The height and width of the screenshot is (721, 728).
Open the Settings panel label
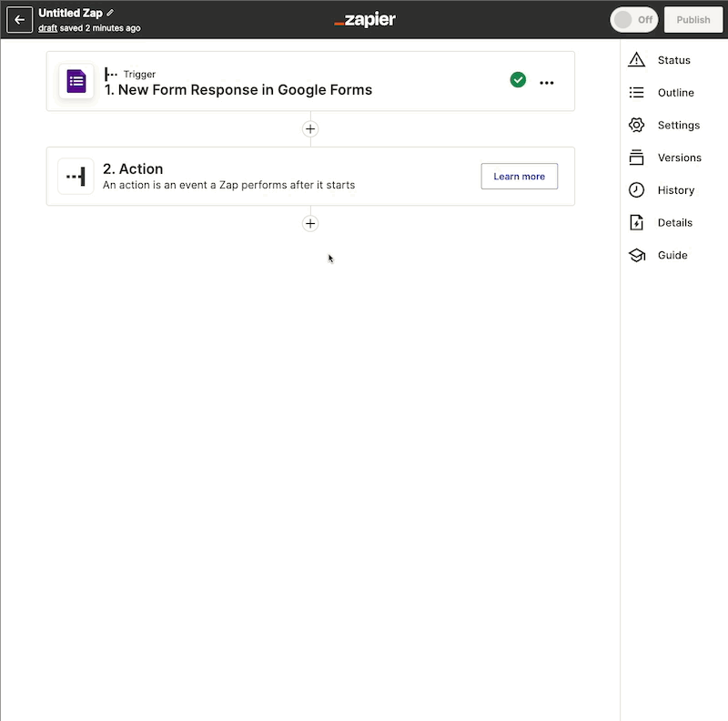[678, 125]
